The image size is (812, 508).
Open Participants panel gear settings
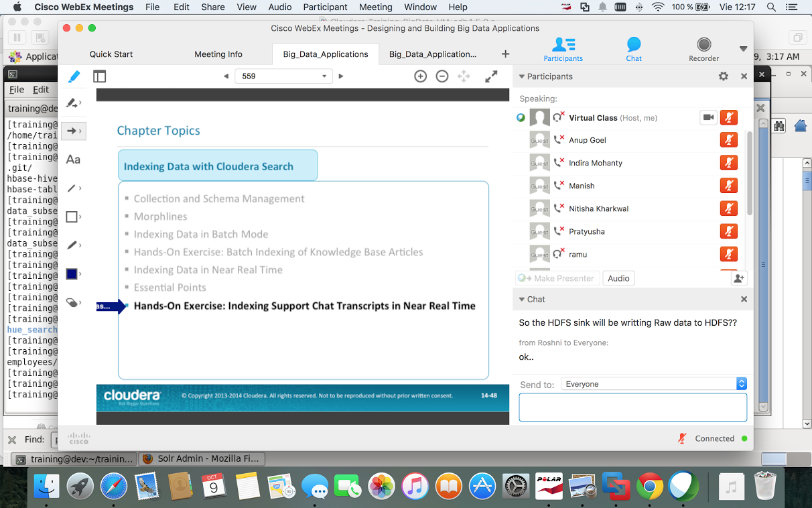click(x=724, y=76)
